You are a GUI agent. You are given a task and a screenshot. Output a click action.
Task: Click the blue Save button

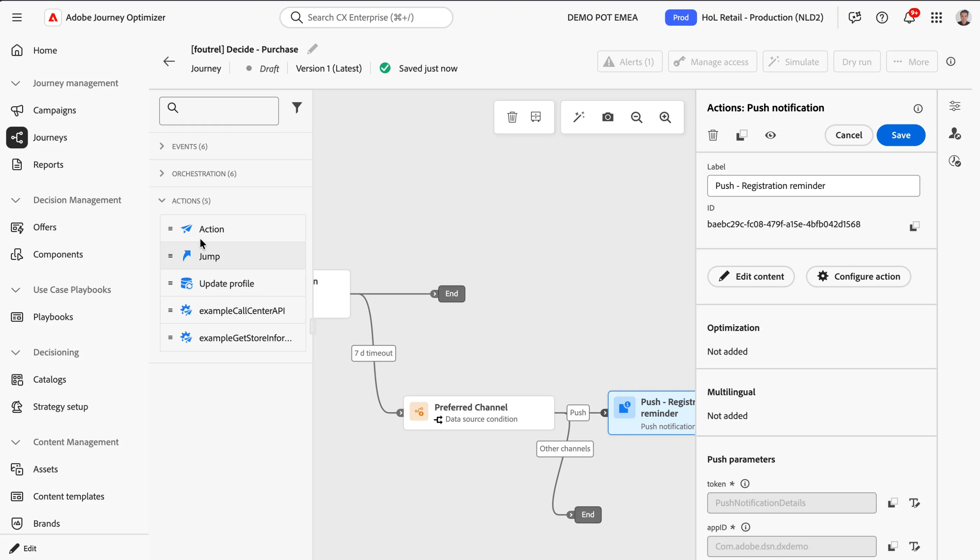[901, 135]
